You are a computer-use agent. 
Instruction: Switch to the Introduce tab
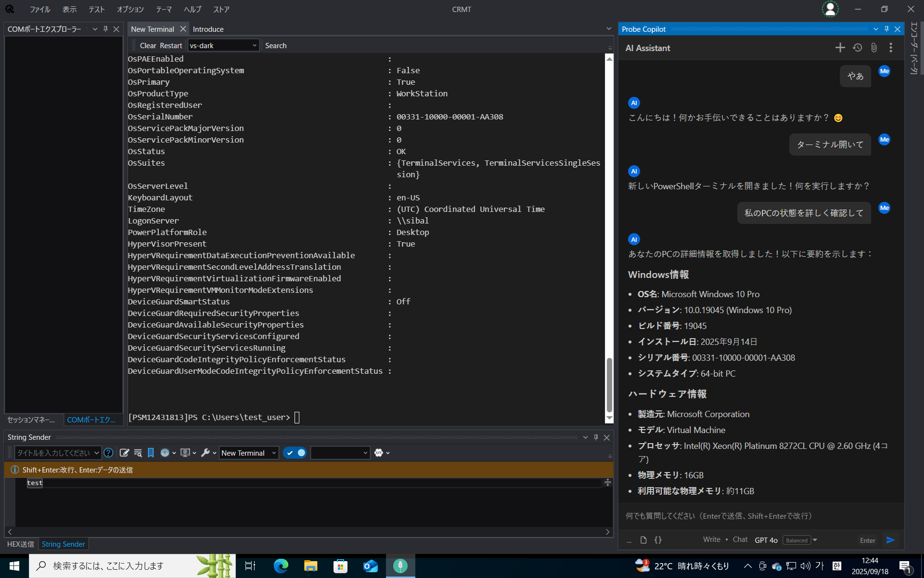[x=208, y=29]
